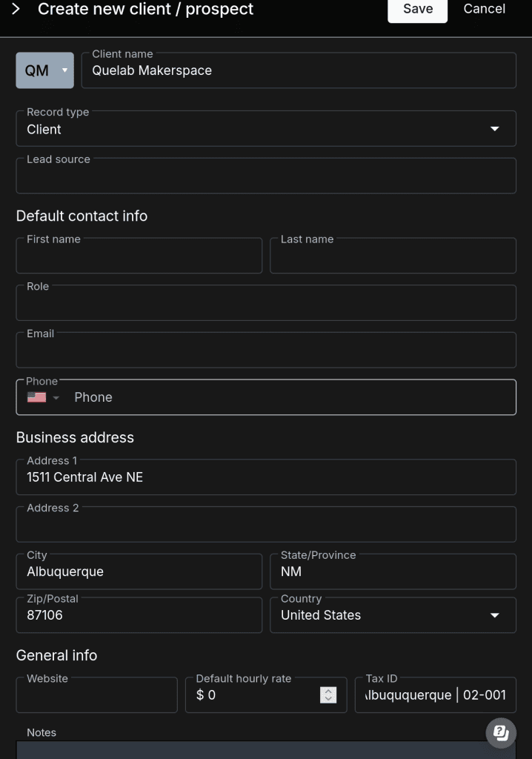Open the help chat bubble icon

[x=501, y=733]
